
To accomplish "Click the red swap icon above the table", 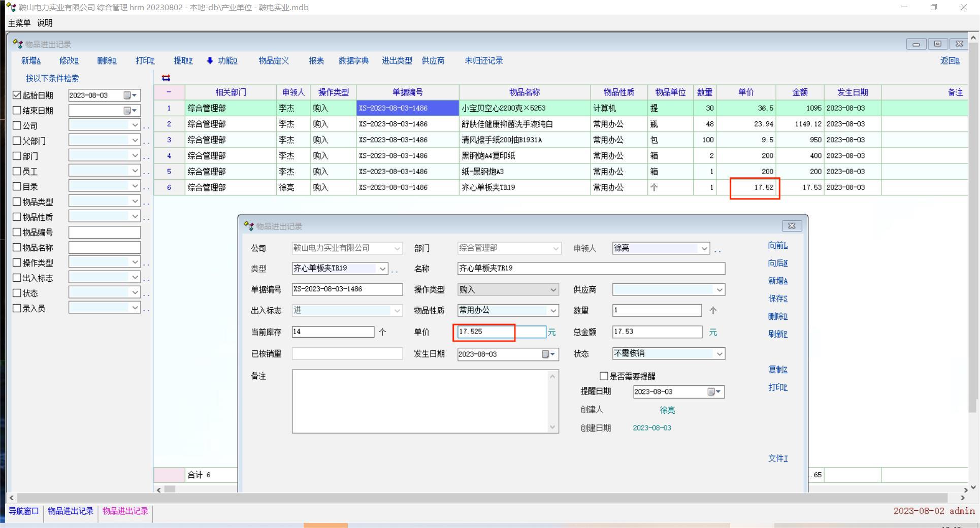I will pyautogui.click(x=166, y=78).
